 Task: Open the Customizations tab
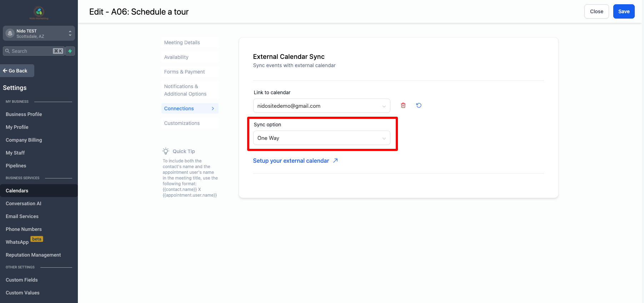pyautogui.click(x=190, y=123)
